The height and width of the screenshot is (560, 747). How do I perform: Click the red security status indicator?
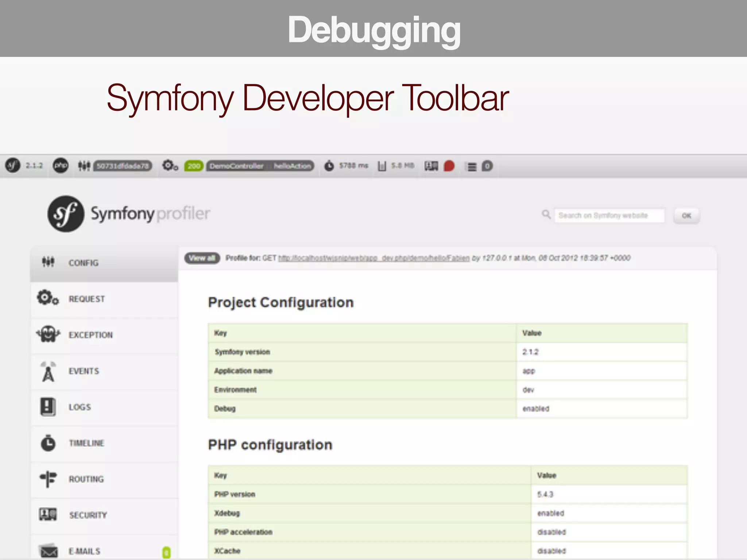pos(449,166)
